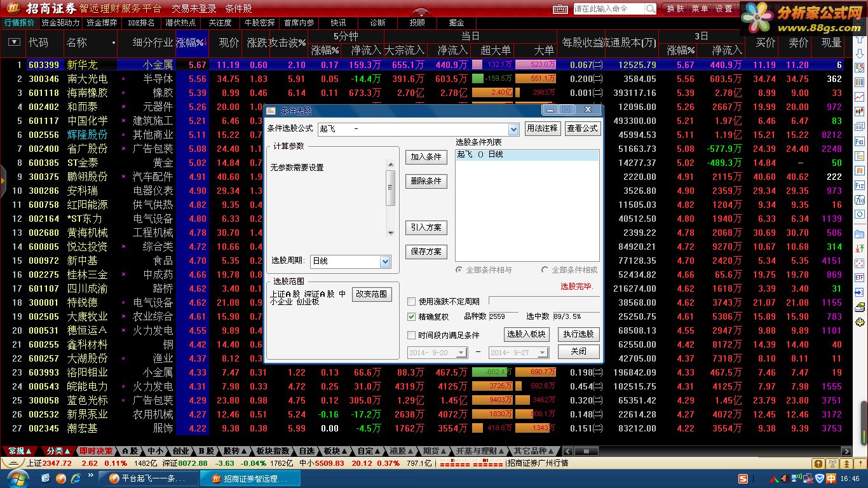Click the red-green up/down arrows icon
Image resolution: width=868 pixels, height=488 pixels.
[860, 248]
